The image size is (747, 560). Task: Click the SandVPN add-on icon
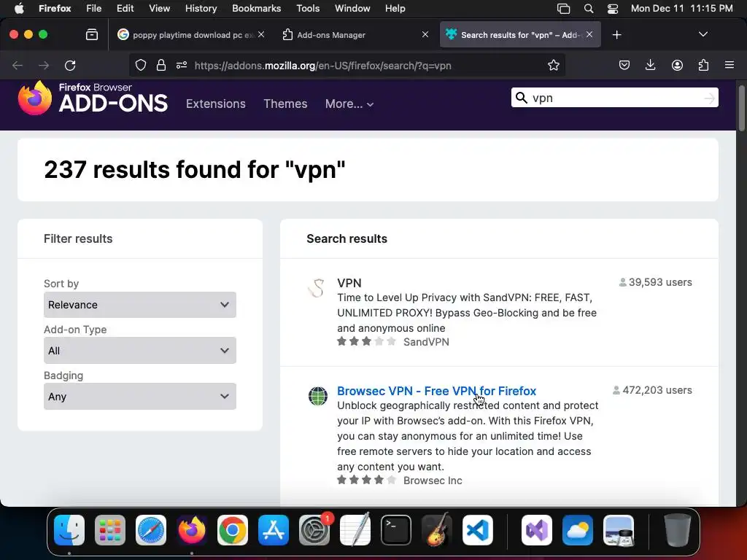point(317,287)
